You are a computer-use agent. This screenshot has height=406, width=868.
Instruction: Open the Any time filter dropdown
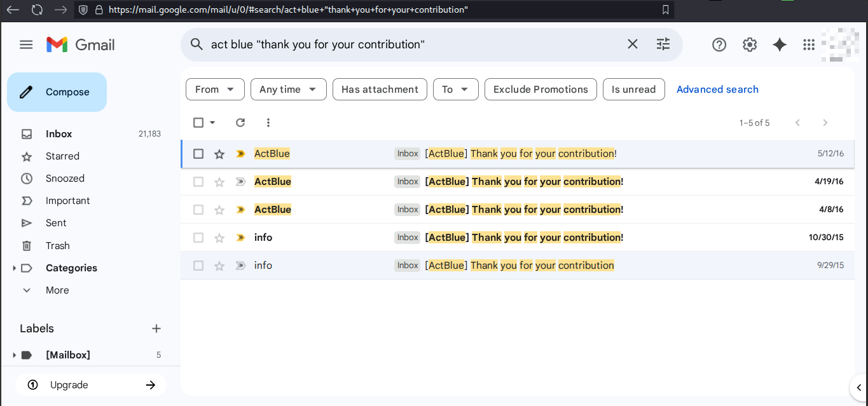pyautogui.click(x=288, y=90)
